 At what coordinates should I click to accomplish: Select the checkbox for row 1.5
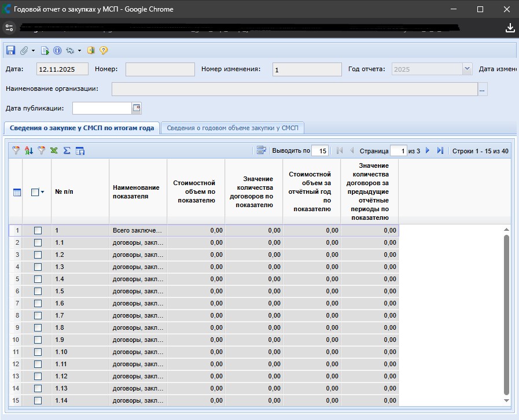38,291
